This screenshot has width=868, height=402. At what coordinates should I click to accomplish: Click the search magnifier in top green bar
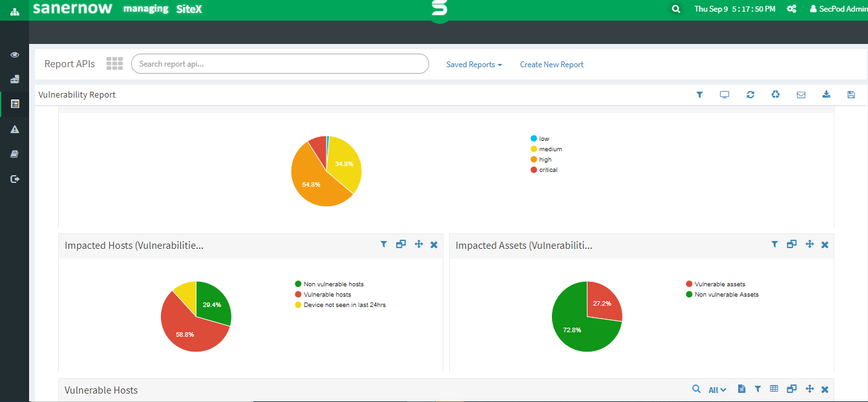point(676,9)
